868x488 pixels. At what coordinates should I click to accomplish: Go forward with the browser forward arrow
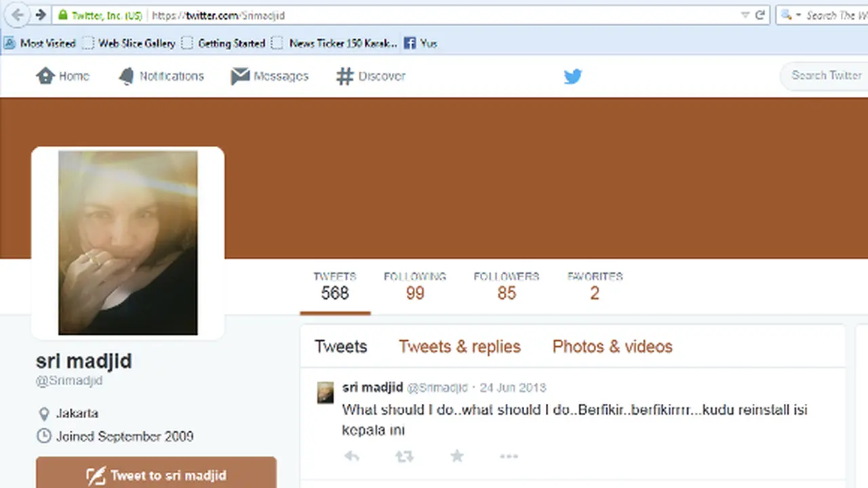pyautogui.click(x=41, y=14)
